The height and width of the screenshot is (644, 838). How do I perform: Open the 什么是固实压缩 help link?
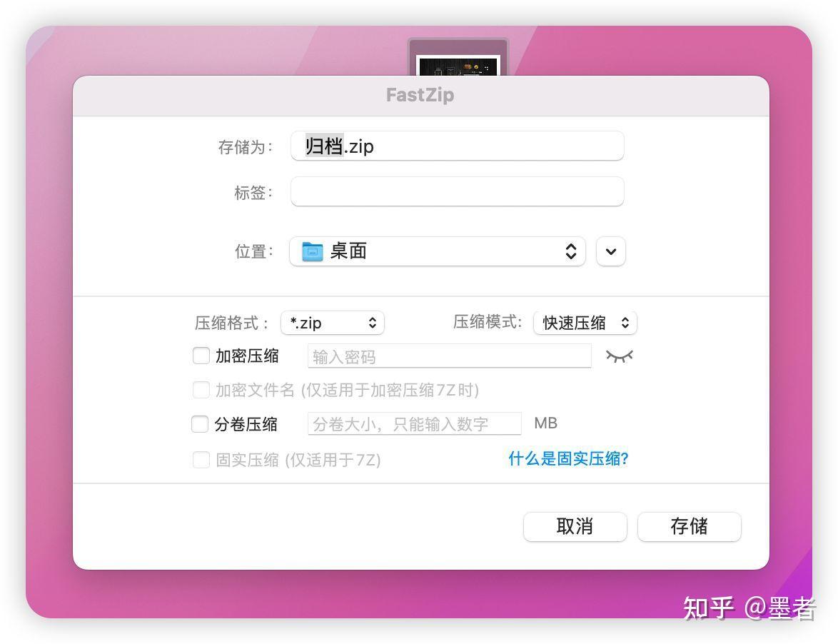(x=567, y=459)
